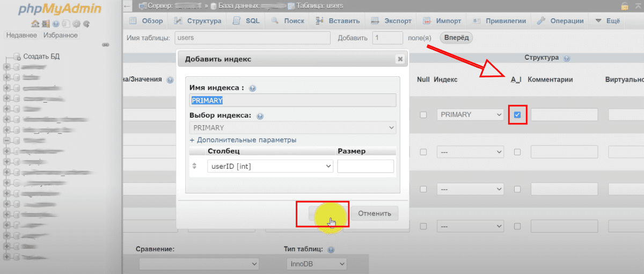Click the help icon next to Имя индекса
This screenshot has width=644, height=274.
point(252,88)
